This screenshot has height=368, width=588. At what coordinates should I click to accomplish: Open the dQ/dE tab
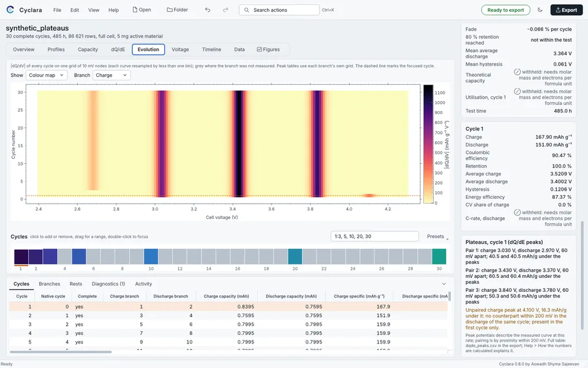pos(118,50)
